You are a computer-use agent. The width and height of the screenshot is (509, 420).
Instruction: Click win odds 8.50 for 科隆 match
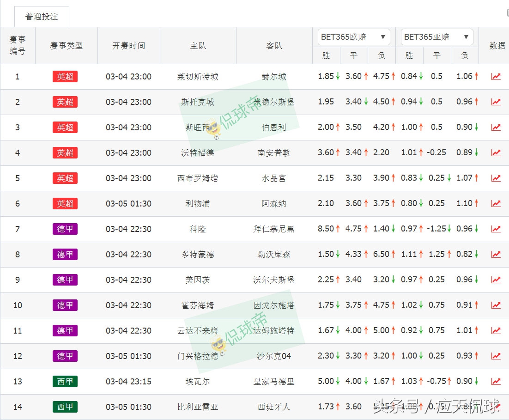pos(326,228)
